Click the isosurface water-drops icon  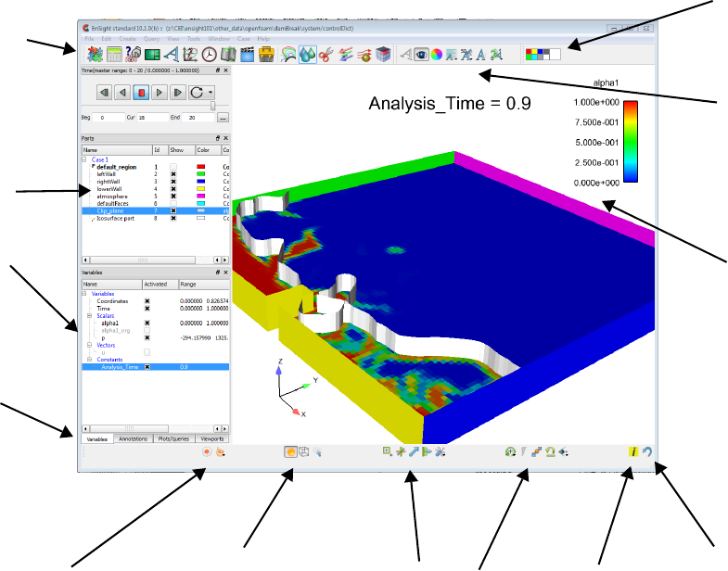pos(307,55)
